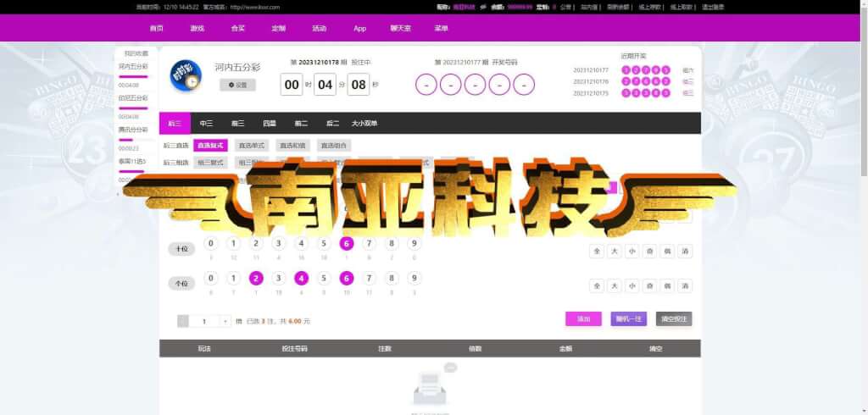Open the 站内信 link in the top bar

click(x=589, y=7)
